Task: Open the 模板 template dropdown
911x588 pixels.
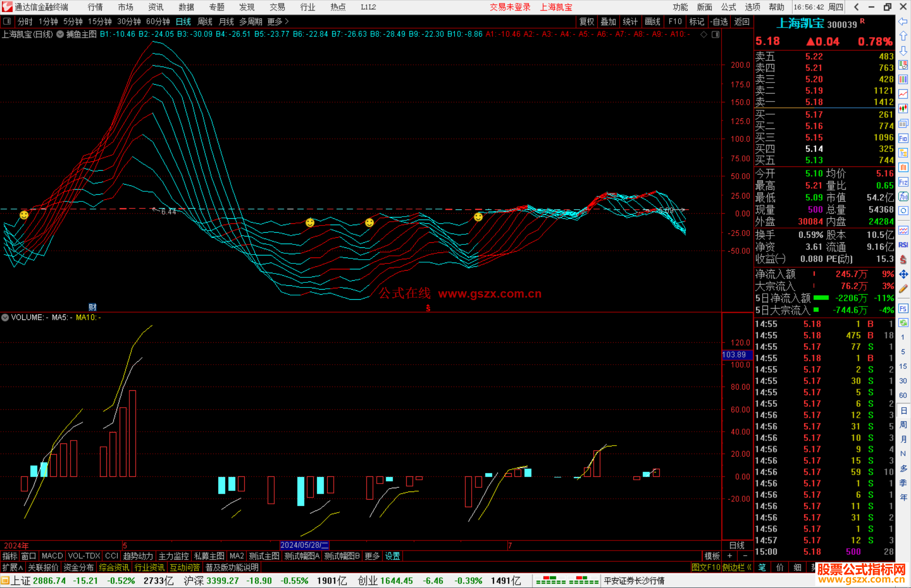Action: pos(712,556)
